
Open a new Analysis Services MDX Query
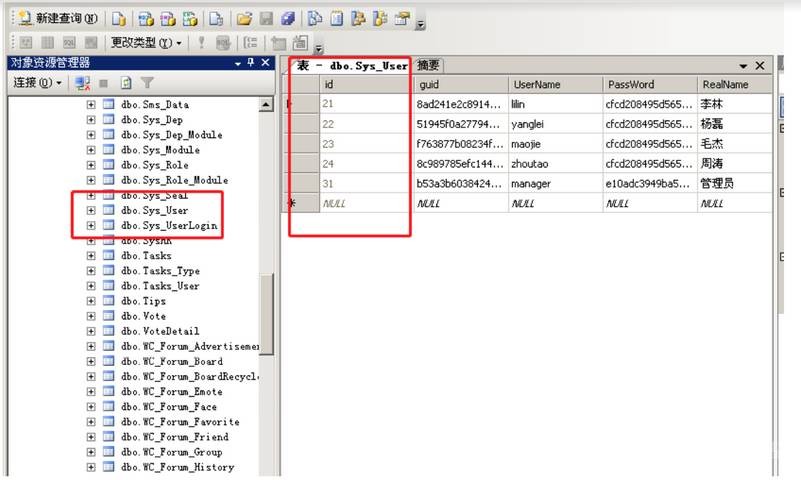pyautogui.click(x=146, y=19)
